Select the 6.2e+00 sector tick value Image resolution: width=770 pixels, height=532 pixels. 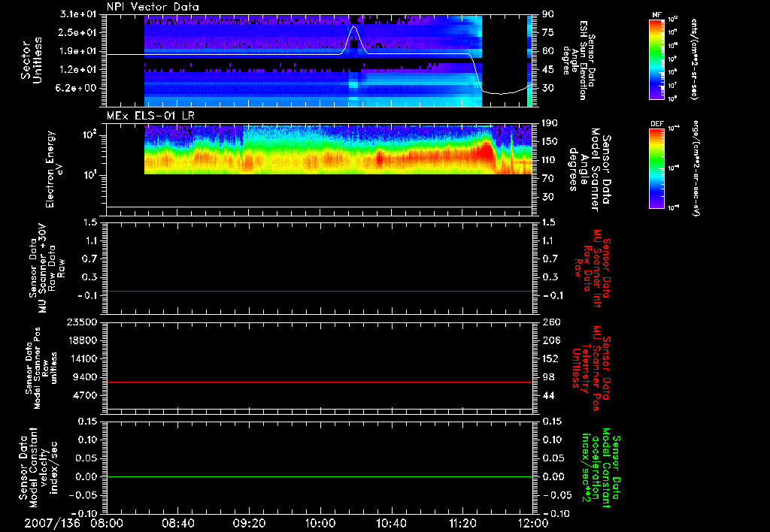point(77,89)
